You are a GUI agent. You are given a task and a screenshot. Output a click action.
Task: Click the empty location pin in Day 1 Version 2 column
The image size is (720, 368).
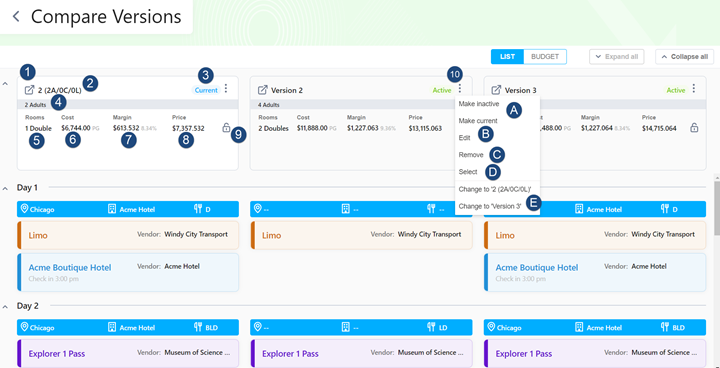[x=258, y=209]
